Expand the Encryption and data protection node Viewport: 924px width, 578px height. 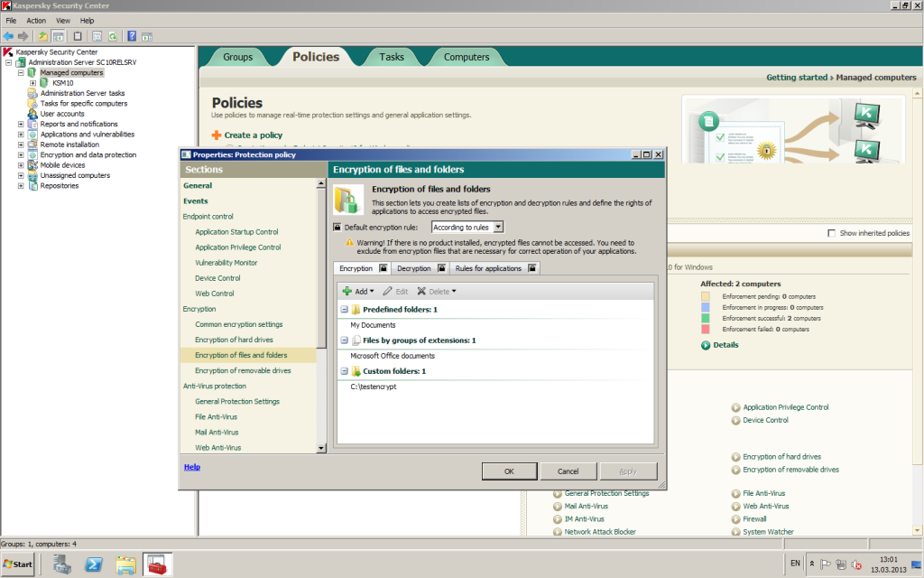(x=21, y=154)
